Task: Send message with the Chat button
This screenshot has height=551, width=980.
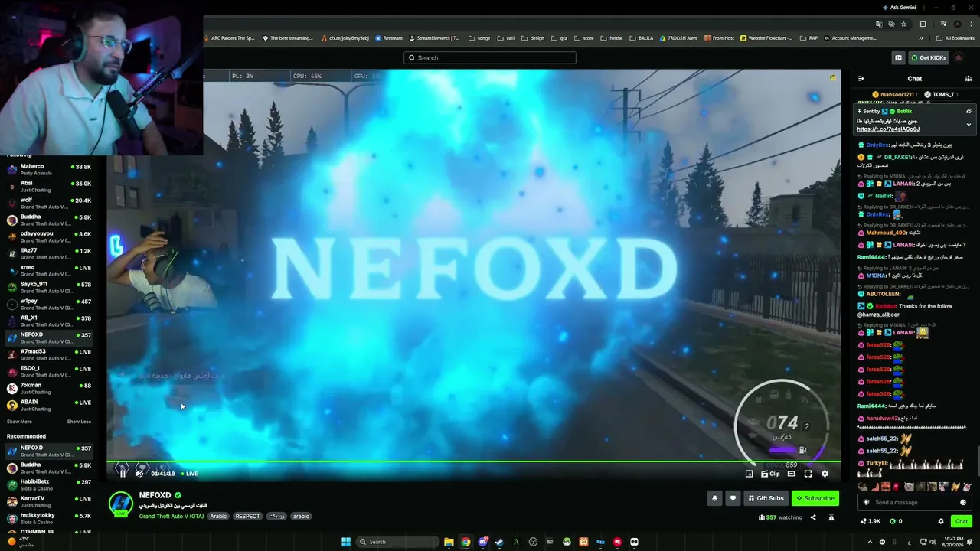Action: (x=962, y=521)
